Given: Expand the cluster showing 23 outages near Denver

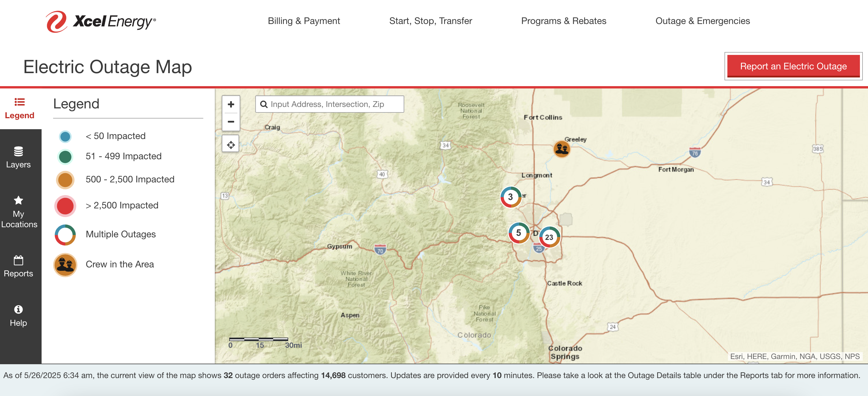Looking at the screenshot, I should pos(550,237).
